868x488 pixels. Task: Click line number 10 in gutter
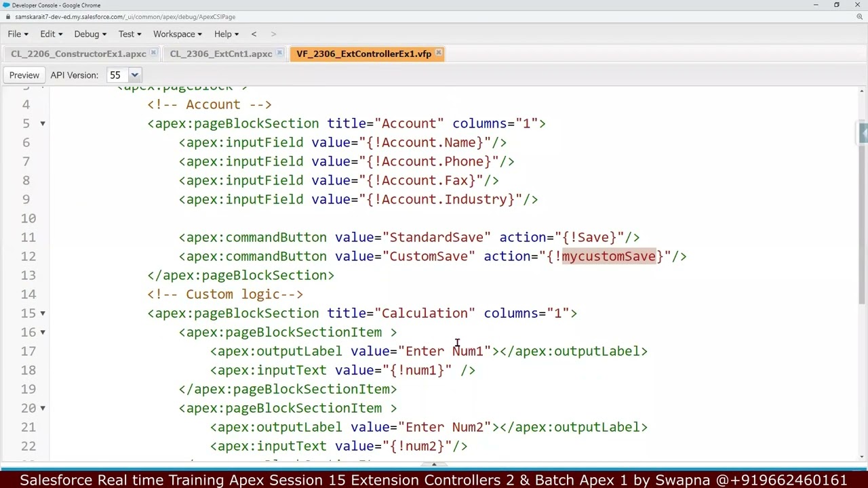click(x=28, y=218)
